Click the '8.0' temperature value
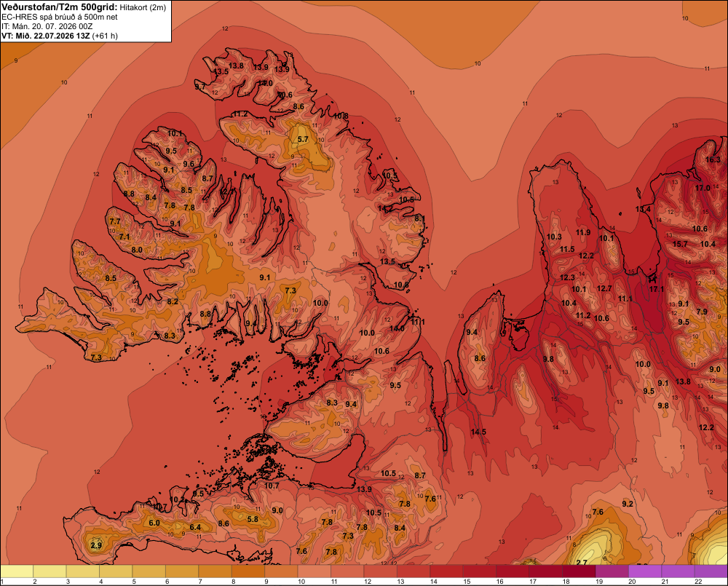 click(x=137, y=250)
